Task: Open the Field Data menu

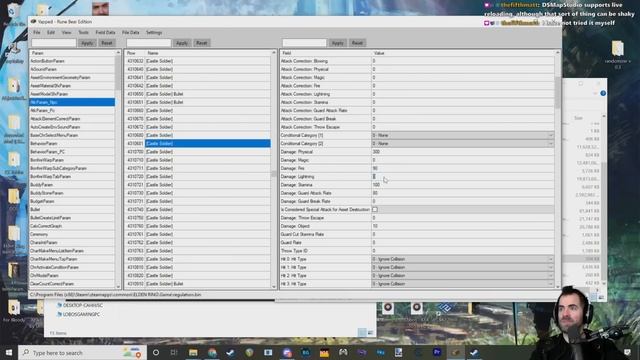Action: tap(105, 32)
